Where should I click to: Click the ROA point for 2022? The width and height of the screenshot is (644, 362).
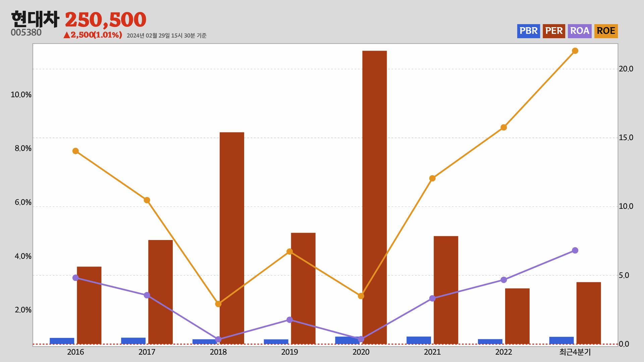[x=504, y=280]
